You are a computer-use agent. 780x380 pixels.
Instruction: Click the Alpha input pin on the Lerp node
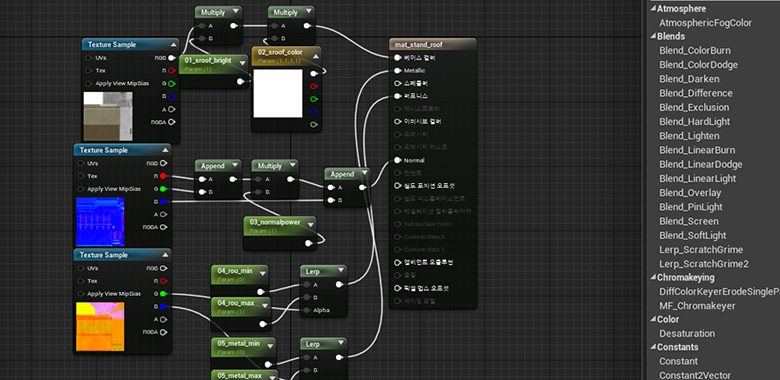(x=306, y=310)
